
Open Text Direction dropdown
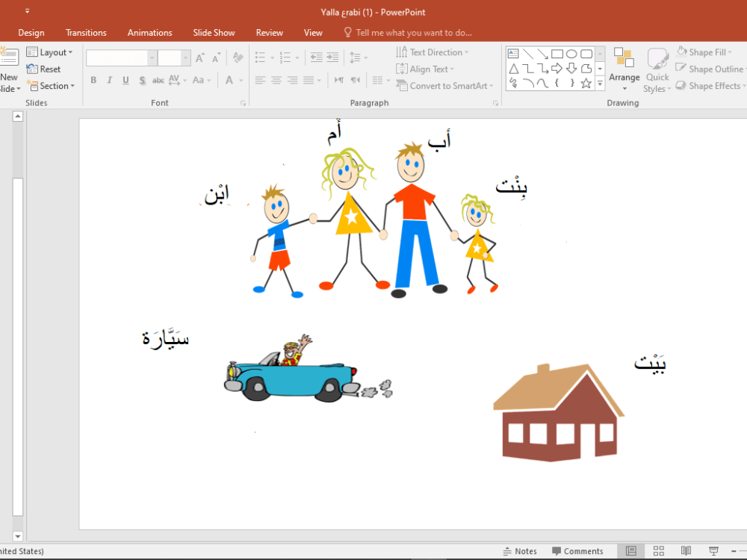432,52
